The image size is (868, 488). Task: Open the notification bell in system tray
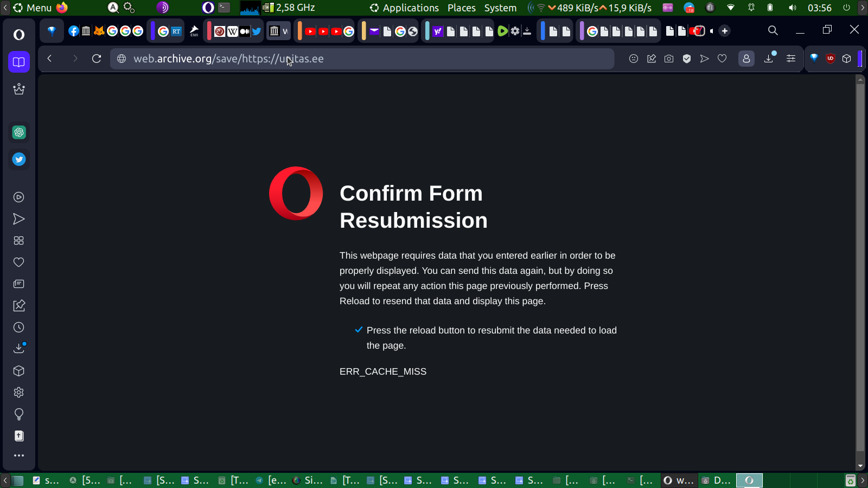tap(751, 8)
